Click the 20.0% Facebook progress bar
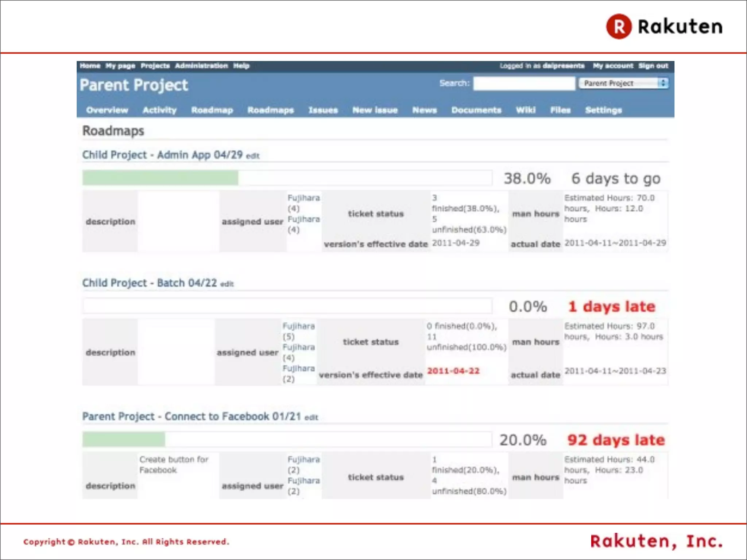Viewport: 747px width, 560px height. (287, 440)
